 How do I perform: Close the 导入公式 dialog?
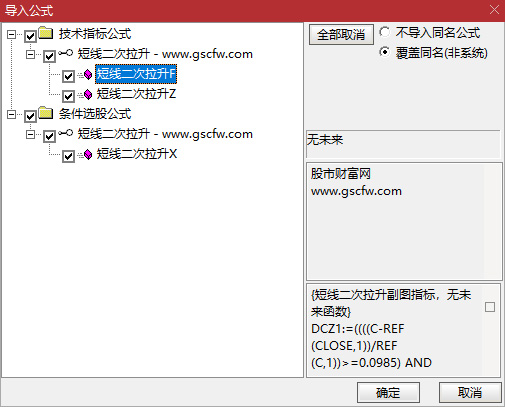(494, 10)
